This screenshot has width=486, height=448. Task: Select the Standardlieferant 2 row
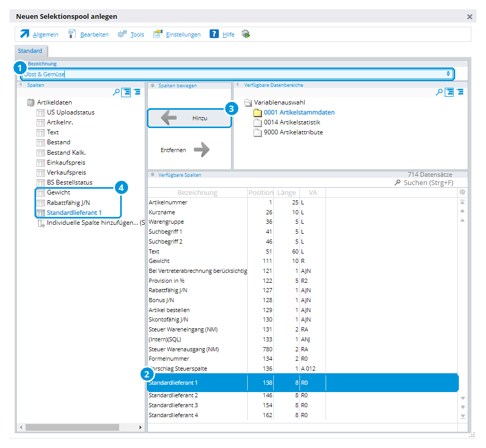click(303, 395)
